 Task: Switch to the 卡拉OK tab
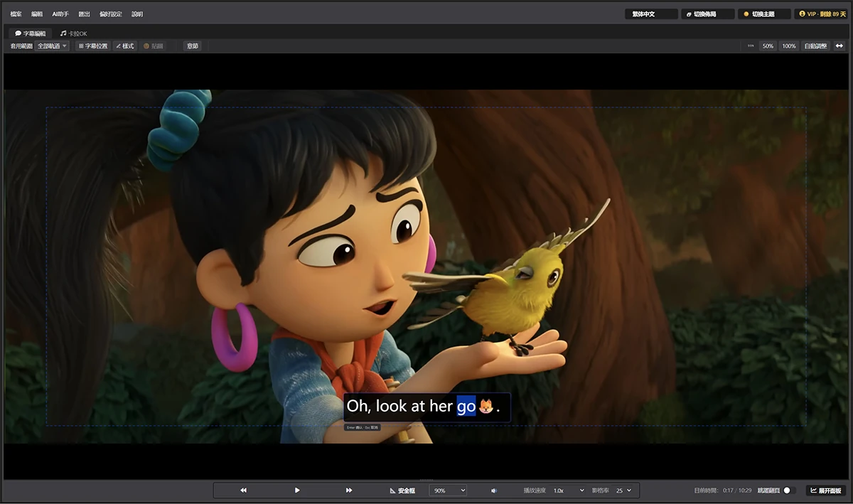tap(74, 33)
